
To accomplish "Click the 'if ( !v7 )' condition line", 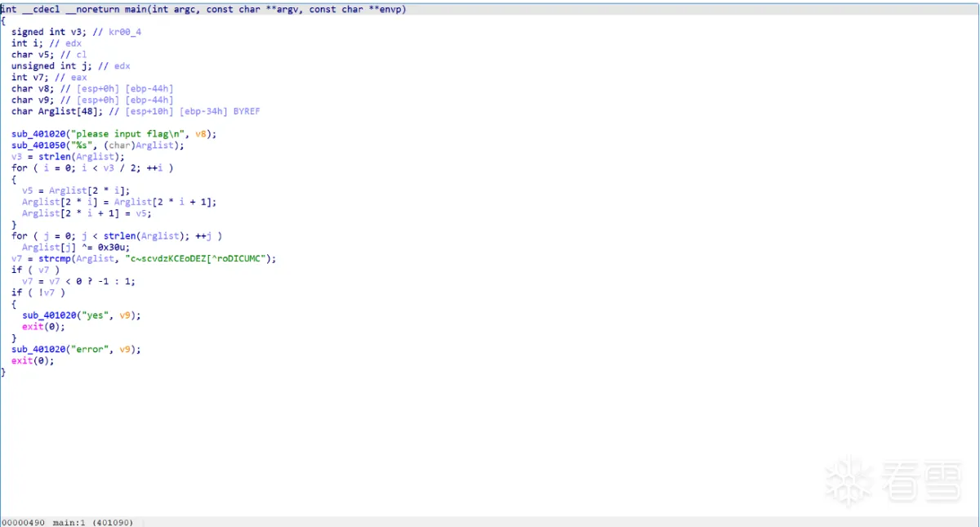I will click(38, 293).
